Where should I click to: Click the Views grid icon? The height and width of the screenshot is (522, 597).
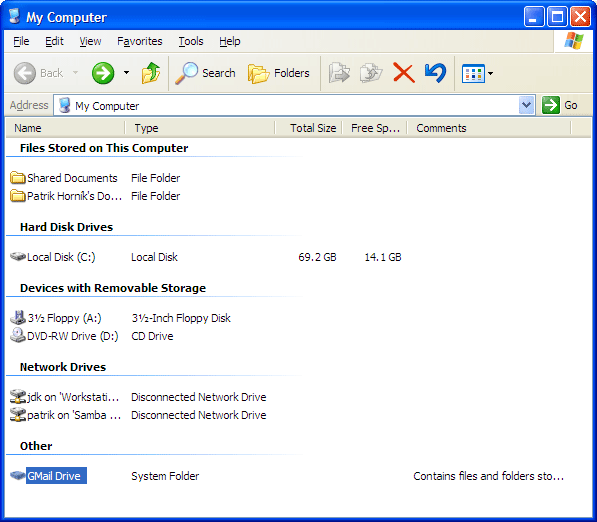(473, 73)
